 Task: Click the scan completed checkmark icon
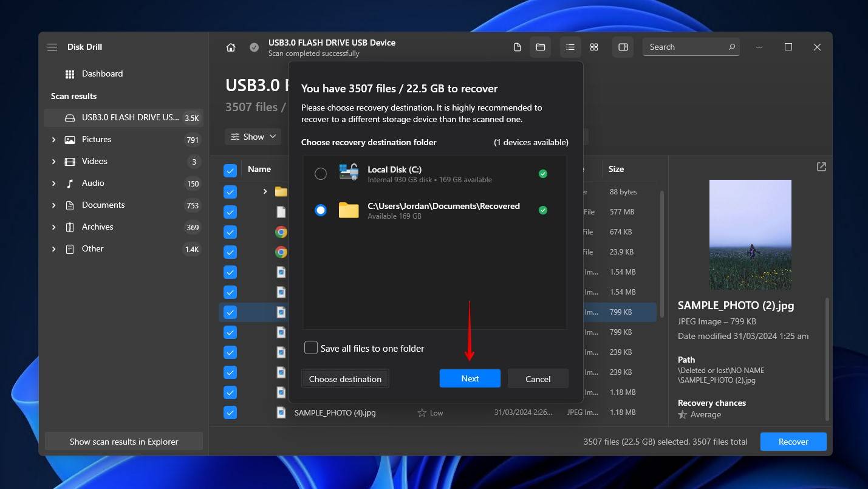click(254, 47)
